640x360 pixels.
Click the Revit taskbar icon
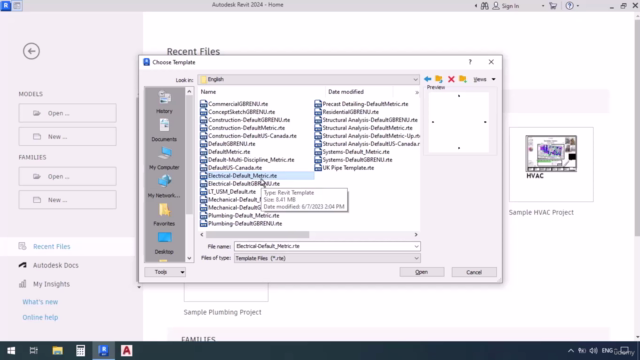(103, 351)
